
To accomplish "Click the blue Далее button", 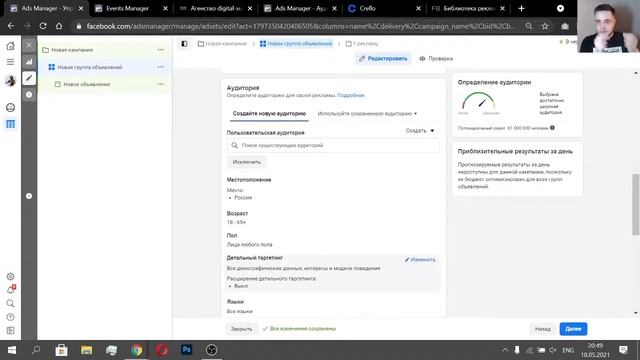I will click(573, 329).
